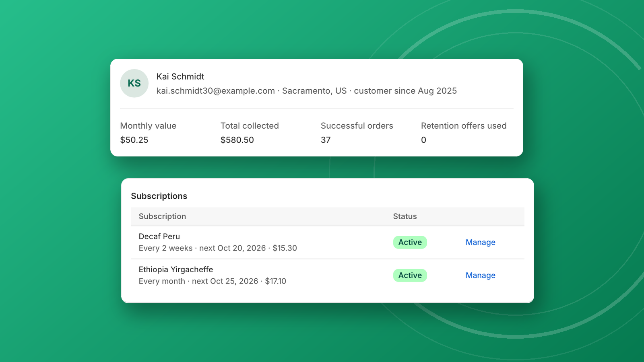Click the $580.50 total collected amount
The height and width of the screenshot is (362, 644).
click(237, 140)
